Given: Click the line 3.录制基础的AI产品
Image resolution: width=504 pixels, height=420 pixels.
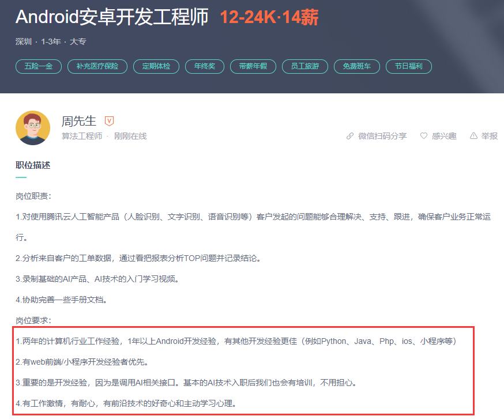Looking at the screenshot, I should pos(97,279).
